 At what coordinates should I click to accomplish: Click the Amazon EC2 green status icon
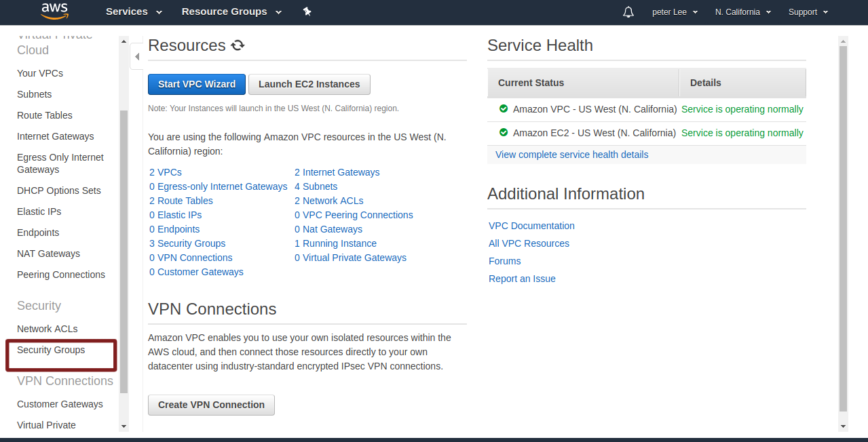coord(504,133)
